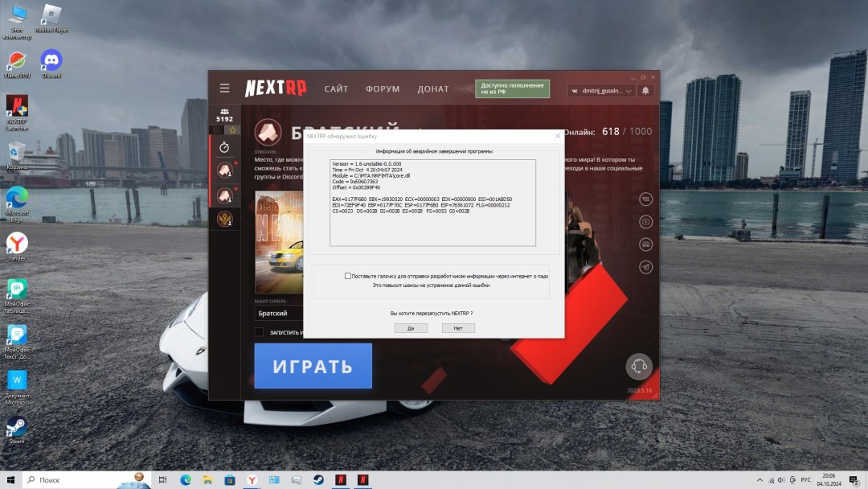Screen dimensions: 868x489
Task: Open the VK social link icon
Action: click(645, 199)
